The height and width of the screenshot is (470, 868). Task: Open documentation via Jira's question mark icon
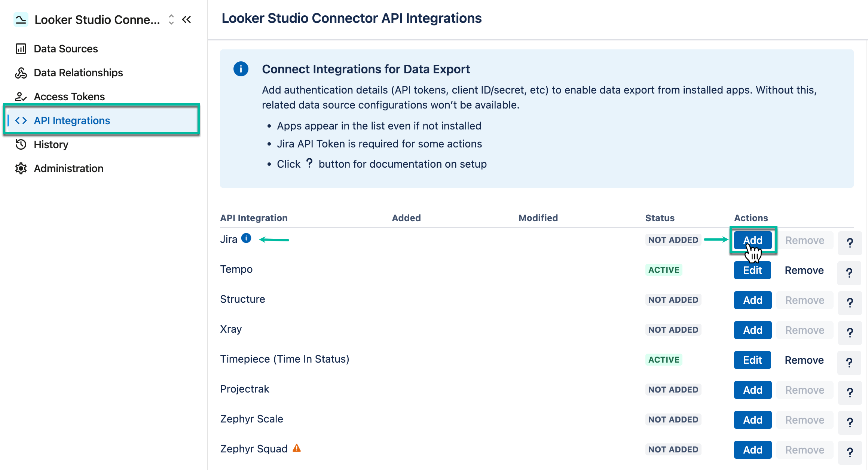coord(850,243)
